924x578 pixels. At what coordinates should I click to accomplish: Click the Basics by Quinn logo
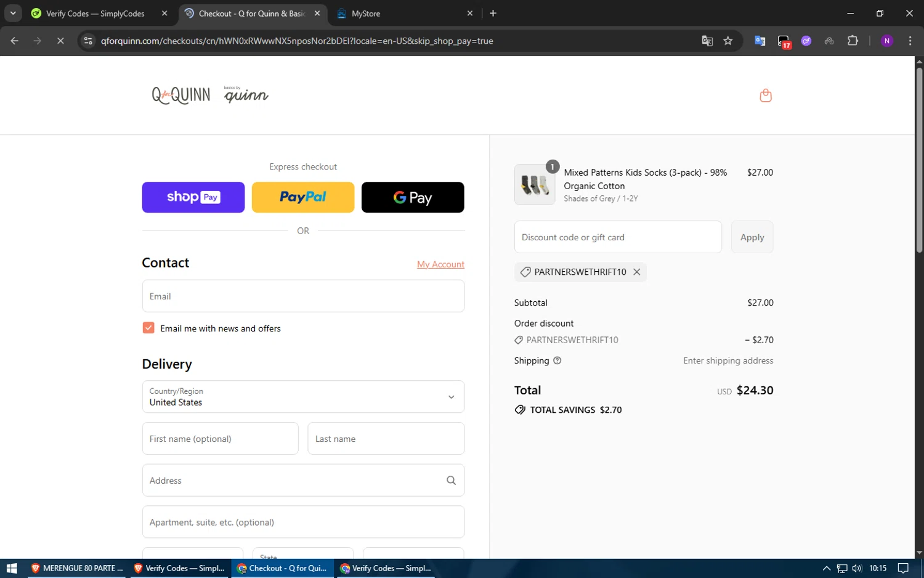point(246,94)
